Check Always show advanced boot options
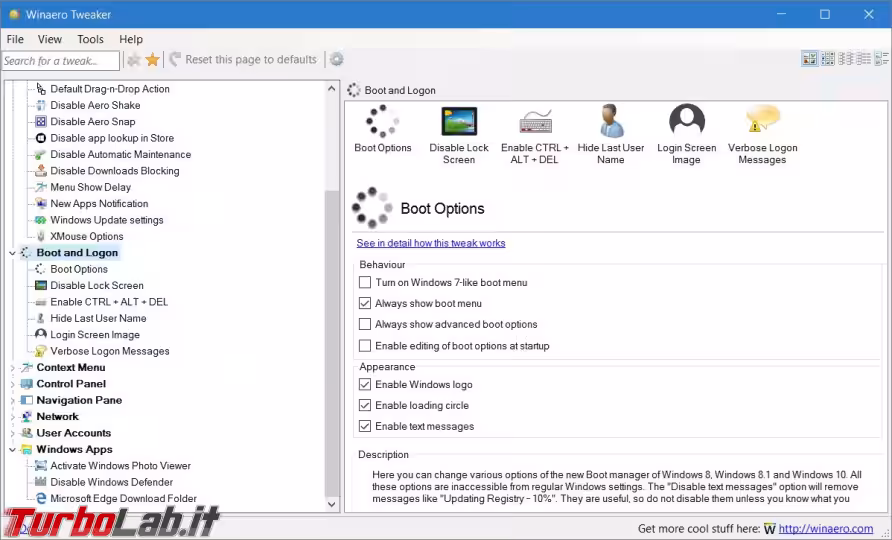Viewport: 892px width, 540px height. (365, 324)
